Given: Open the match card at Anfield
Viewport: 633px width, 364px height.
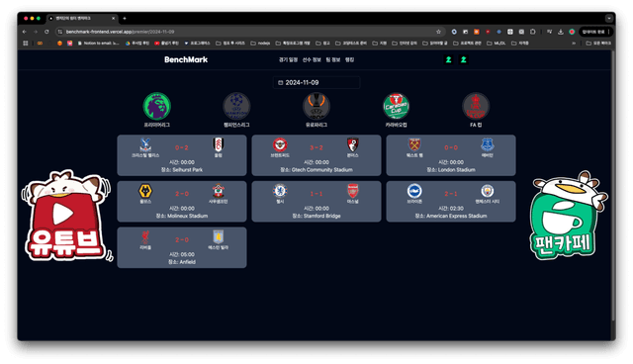Looking at the screenshot, I should tap(182, 247).
